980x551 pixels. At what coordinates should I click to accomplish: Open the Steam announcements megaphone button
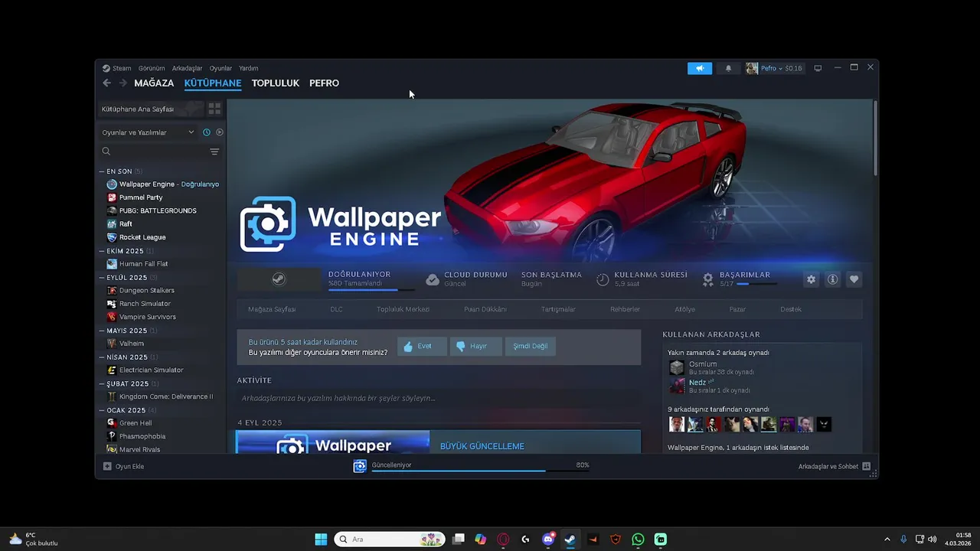tap(700, 68)
